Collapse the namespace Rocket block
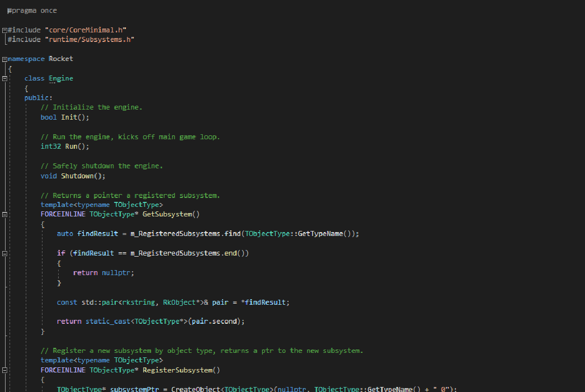Image resolution: width=585 pixels, height=392 pixels. click(x=4, y=59)
